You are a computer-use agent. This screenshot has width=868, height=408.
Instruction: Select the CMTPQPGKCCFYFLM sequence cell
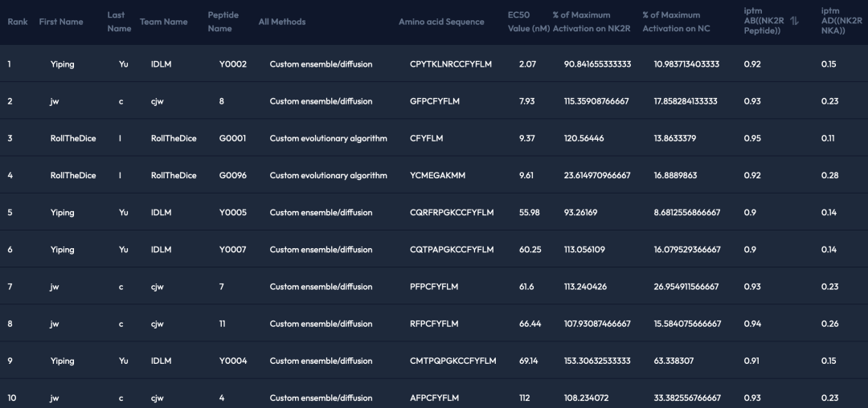453,361
